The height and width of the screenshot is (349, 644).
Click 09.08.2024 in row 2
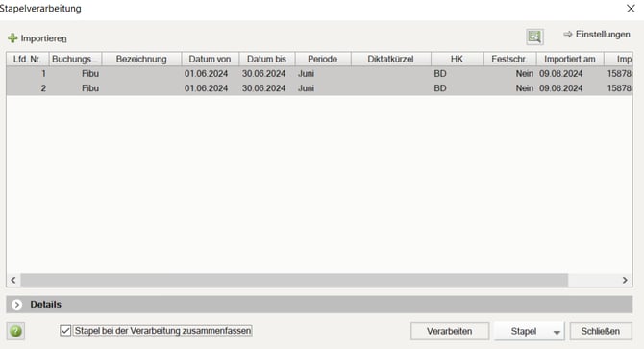561,88
